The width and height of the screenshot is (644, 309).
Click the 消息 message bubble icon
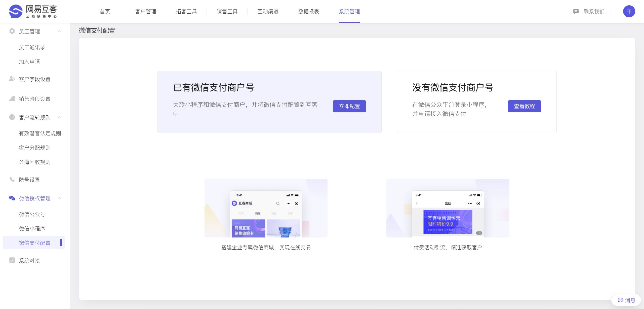(620, 300)
